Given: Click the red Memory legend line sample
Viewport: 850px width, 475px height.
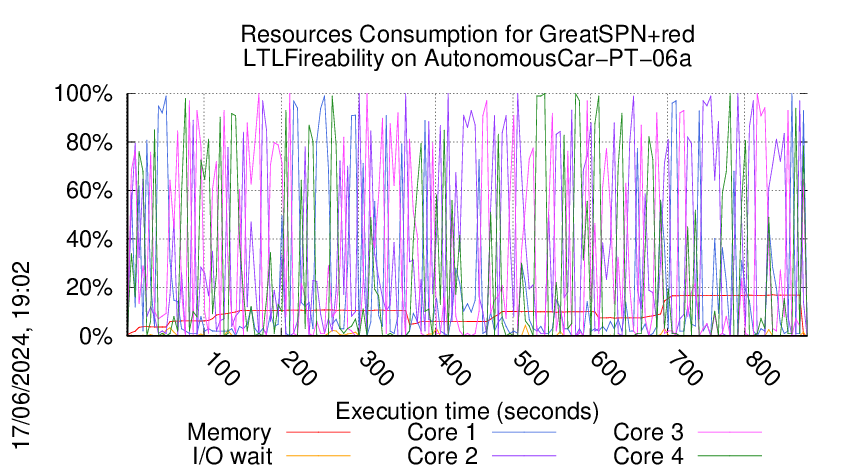Looking at the screenshot, I should [318, 432].
